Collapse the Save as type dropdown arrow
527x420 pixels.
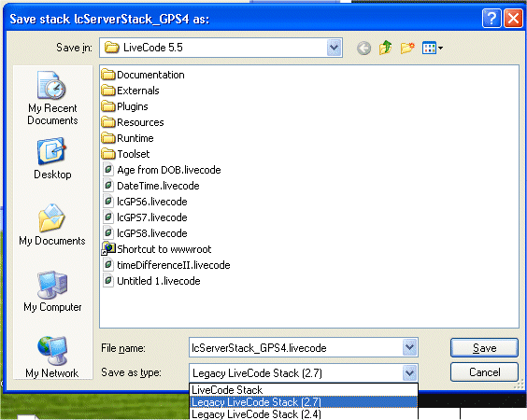(x=409, y=372)
